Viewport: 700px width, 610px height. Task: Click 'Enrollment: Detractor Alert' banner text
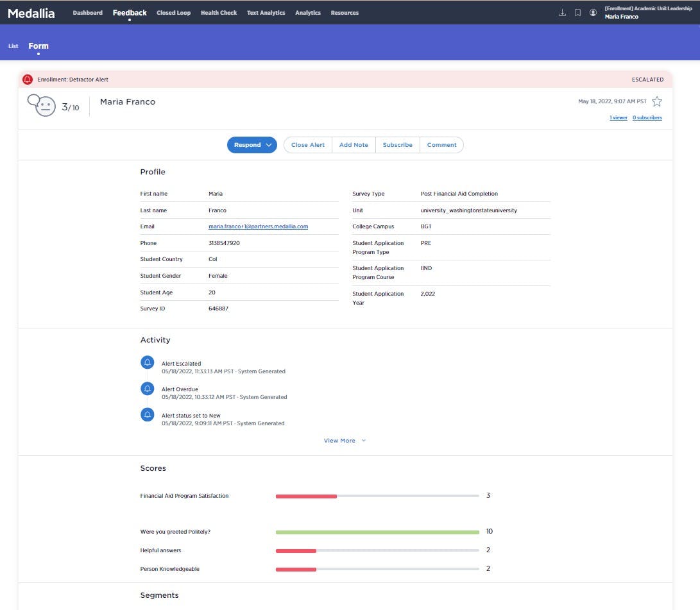point(73,80)
